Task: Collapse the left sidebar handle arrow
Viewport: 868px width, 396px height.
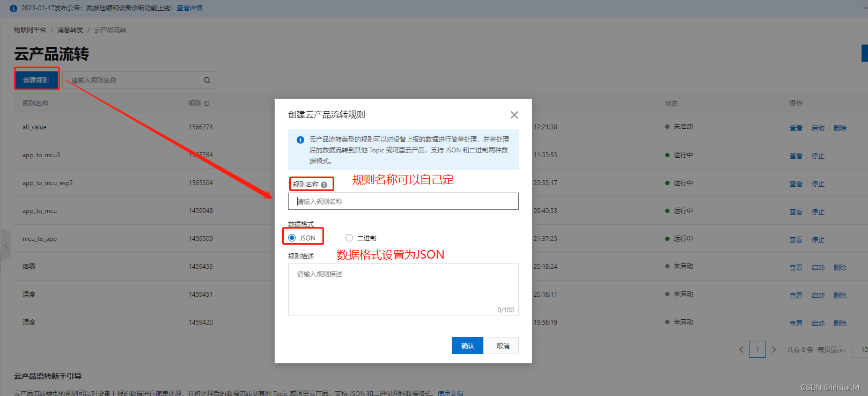Action: (x=6, y=245)
